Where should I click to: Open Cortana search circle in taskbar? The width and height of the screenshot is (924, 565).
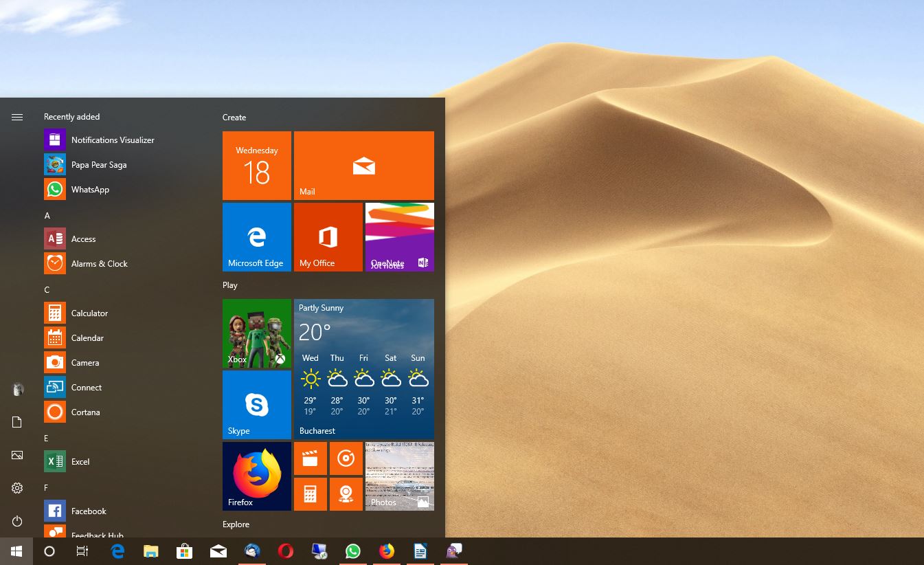pos(49,551)
